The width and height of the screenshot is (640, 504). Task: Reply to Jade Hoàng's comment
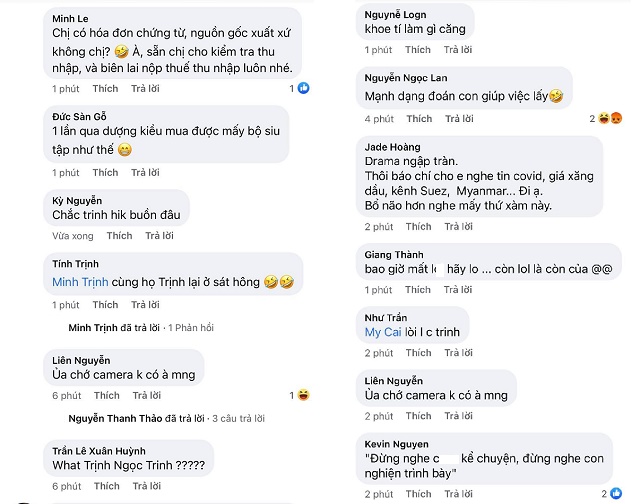pos(459,226)
